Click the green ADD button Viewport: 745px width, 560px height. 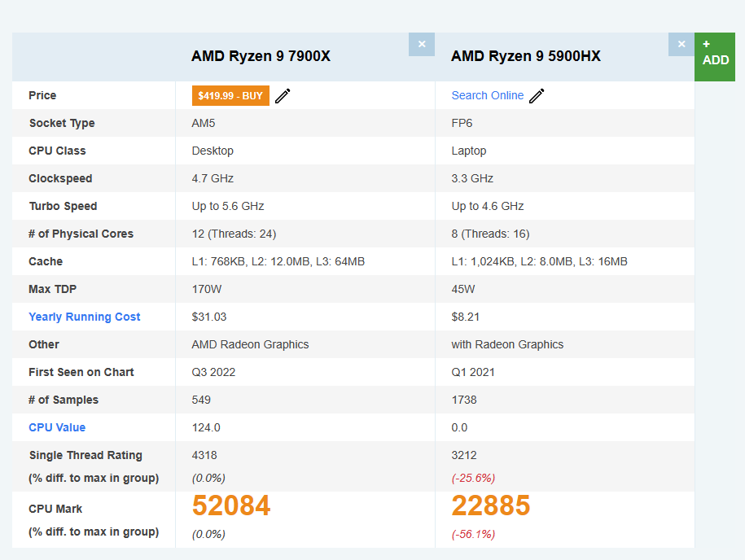coord(715,57)
